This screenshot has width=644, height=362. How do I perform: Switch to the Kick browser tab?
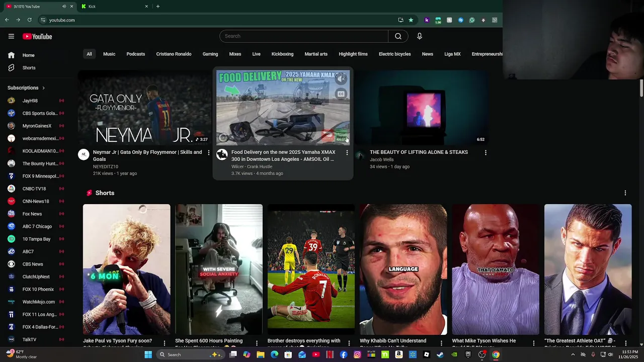coord(115,7)
